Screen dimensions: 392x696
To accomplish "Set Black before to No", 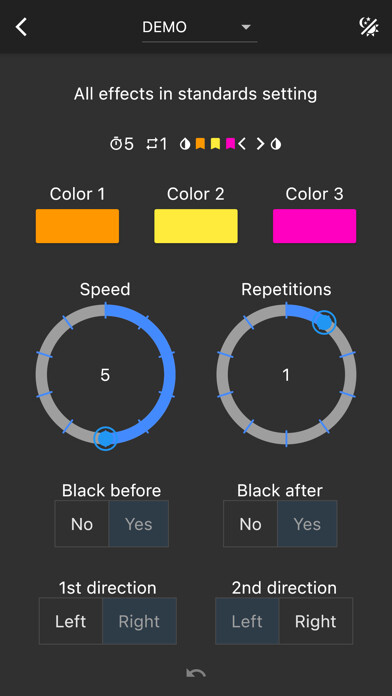I will (82, 524).
